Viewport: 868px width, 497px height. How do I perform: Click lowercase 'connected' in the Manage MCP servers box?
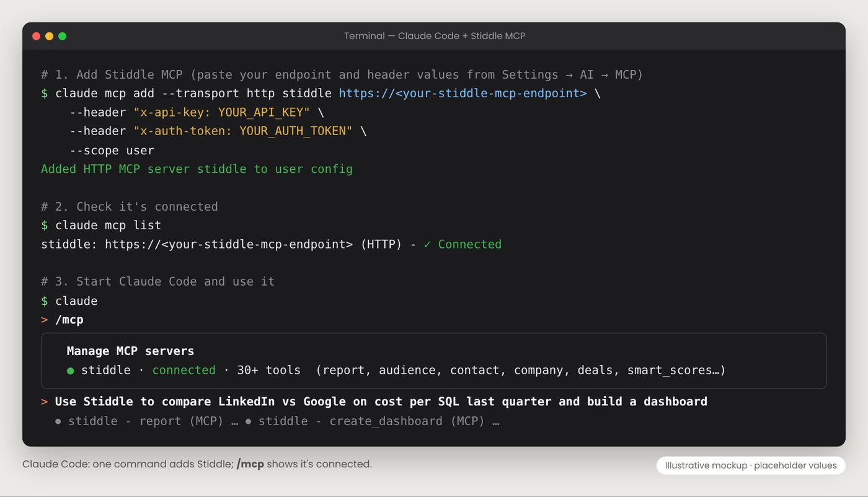184,370
